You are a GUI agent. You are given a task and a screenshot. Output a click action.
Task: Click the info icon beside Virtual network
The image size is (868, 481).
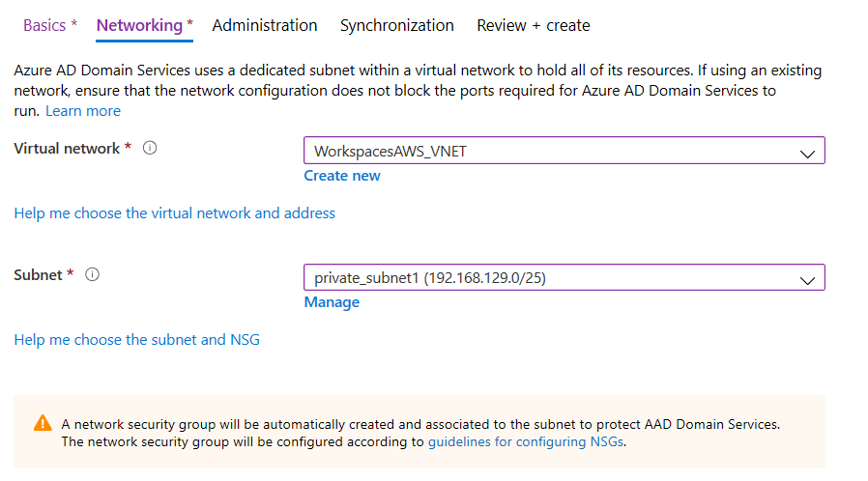(x=150, y=149)
